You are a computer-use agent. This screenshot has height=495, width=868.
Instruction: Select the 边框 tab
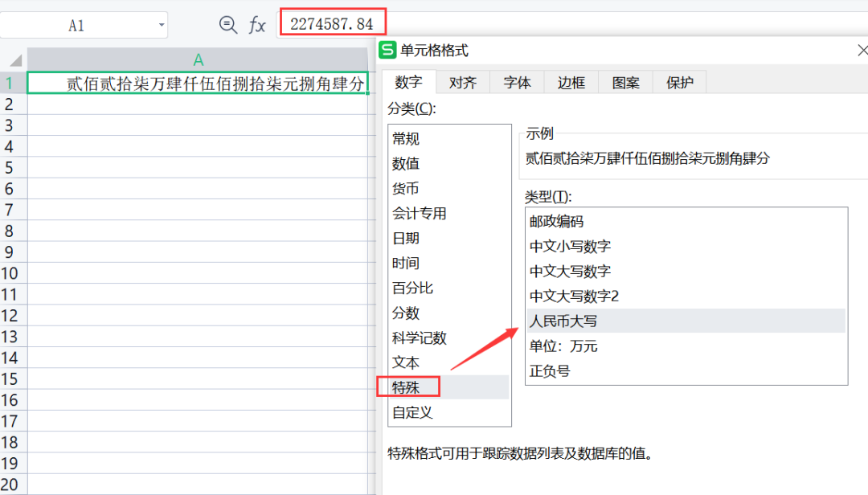point(571,83)
